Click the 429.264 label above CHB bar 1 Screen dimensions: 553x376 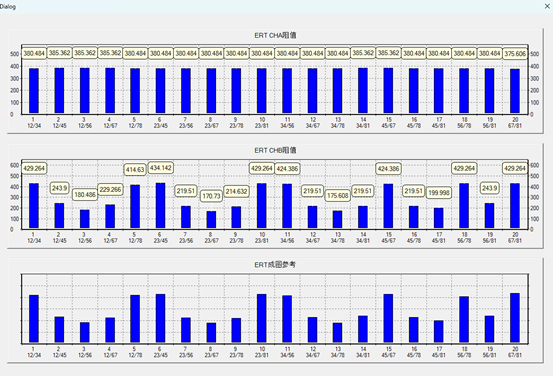[x=34, y=168]
